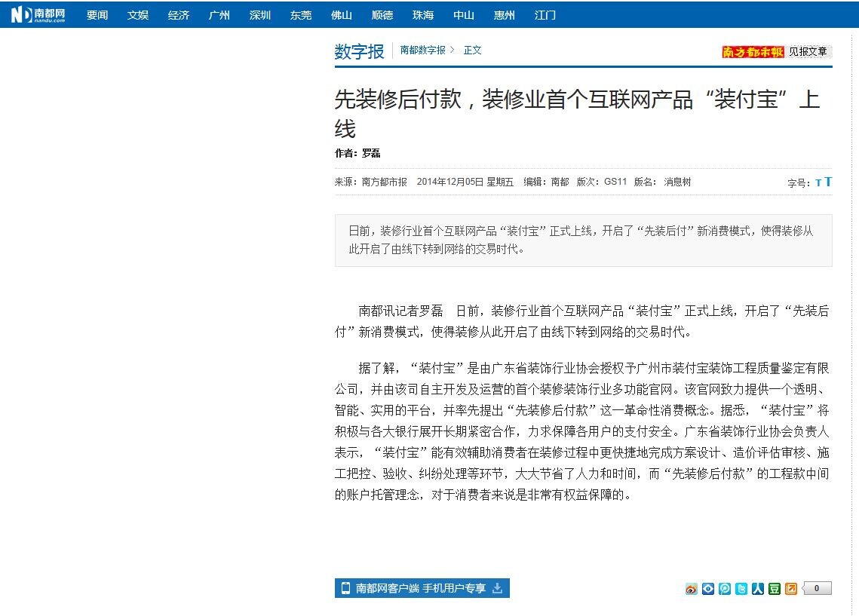859x616 pixels.
Task: Open the orange more-share icon
Action: (x=790, y=589)
